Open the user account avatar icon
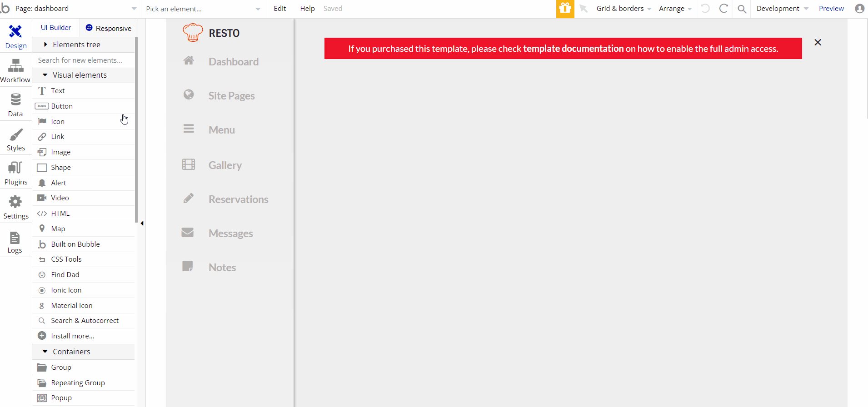Screen dimensions: 868x407 pos(859,9)
